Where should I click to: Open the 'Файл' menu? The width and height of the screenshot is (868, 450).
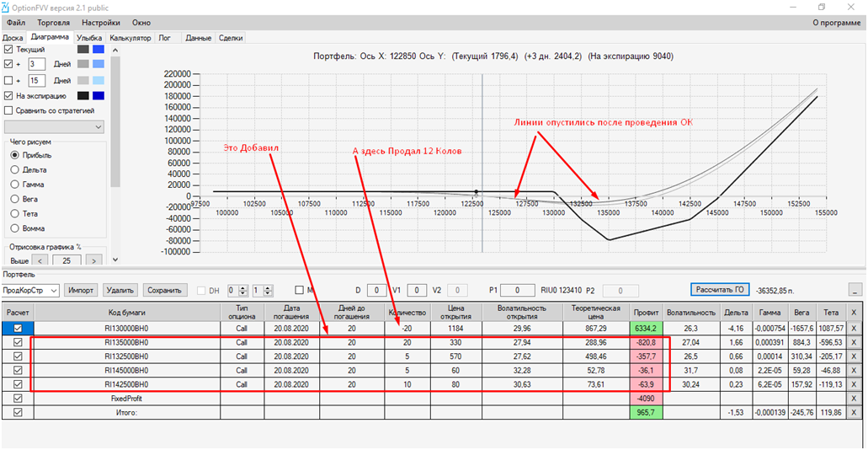pyautogui.click(x=15, y=23)
